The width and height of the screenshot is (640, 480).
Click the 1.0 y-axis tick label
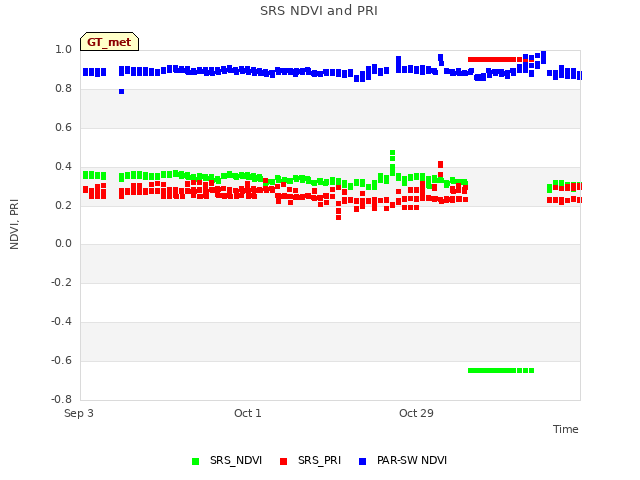(x=63, y=50)
